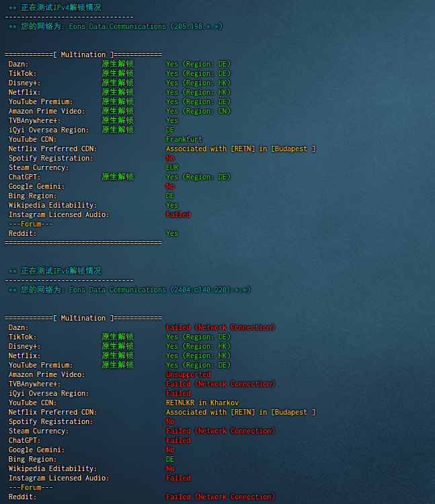
Task: Click the '原生解锁' tag beside IPv4 TVBAnywhere+
Action: [x=118, y=120]
